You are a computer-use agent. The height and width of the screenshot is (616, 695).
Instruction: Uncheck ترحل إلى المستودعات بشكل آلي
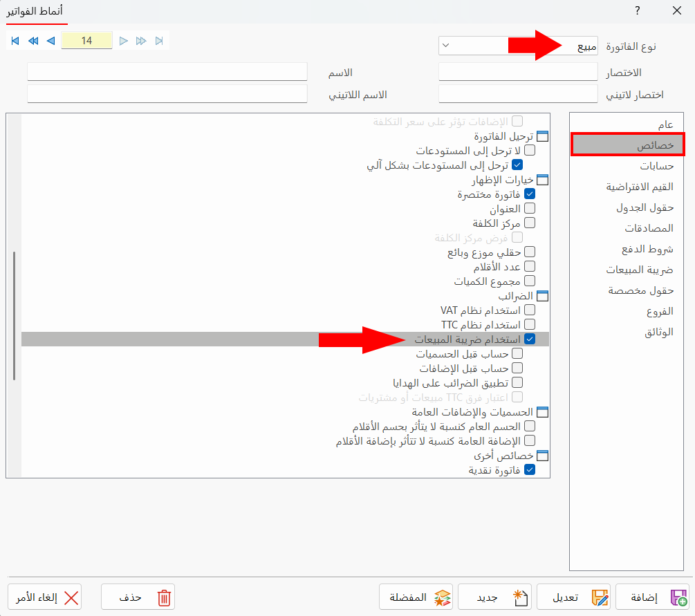517,165
